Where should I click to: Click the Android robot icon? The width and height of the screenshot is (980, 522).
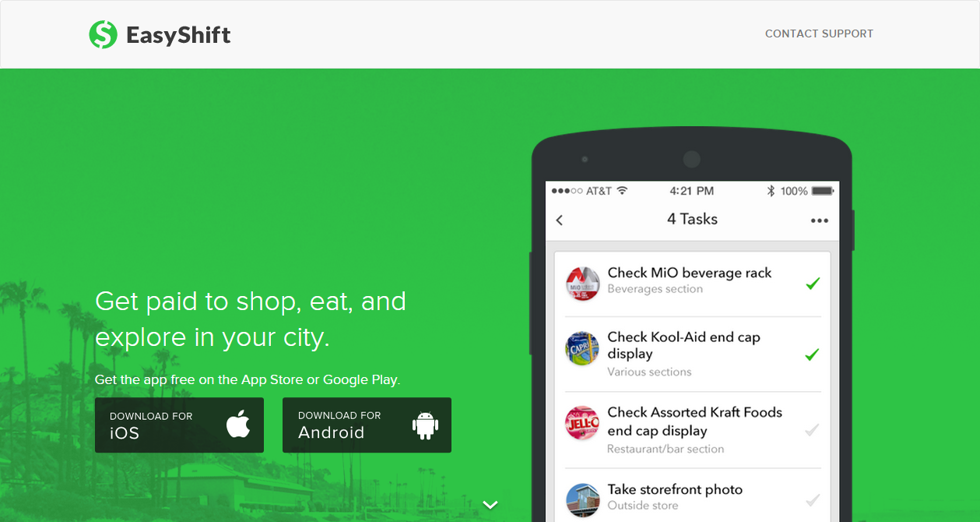coord(425,425)
